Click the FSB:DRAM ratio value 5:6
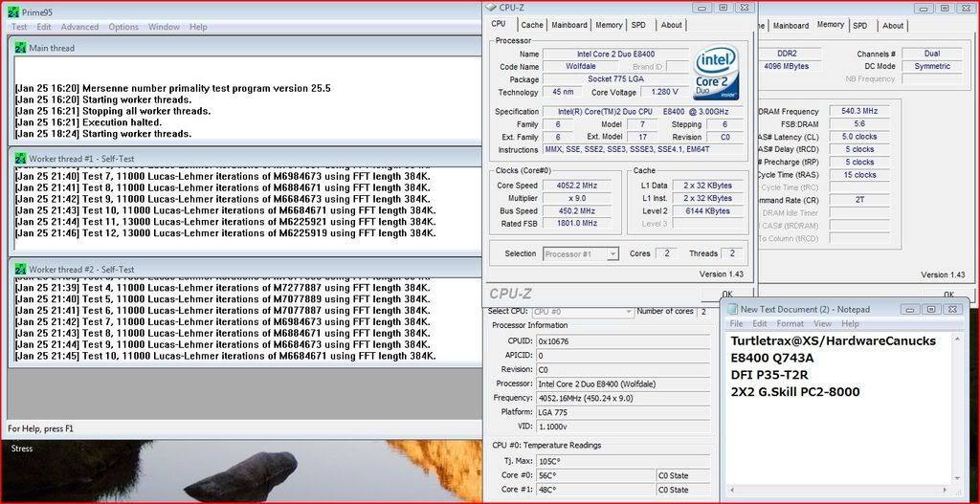The height and width of the screenshot is (504, 980). [x=859, y=123]
